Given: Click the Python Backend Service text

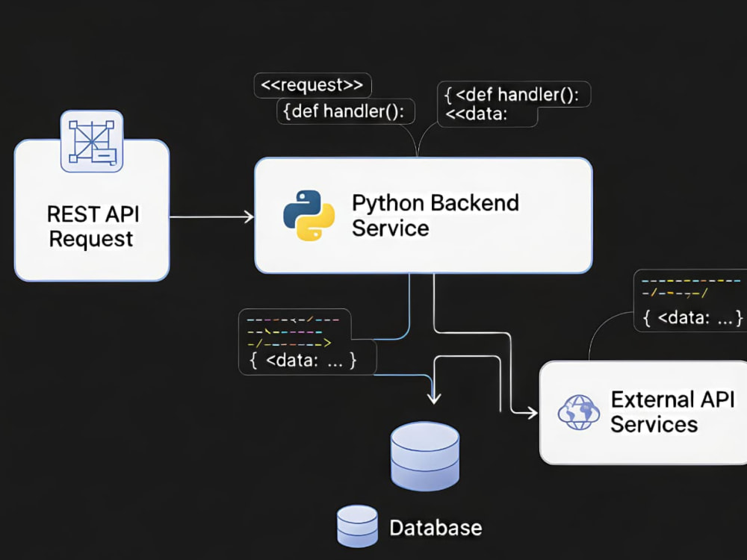Looking at the screenshot, I should point(435,215).
